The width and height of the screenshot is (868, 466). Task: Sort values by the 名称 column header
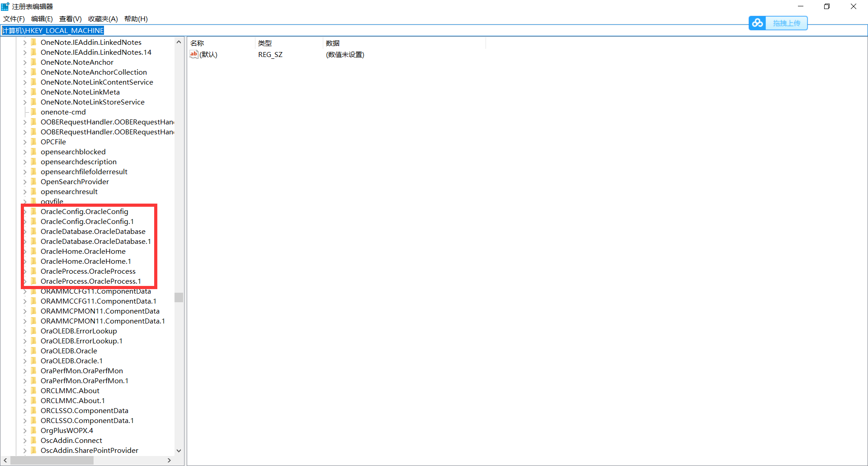(x=221, y=43)
